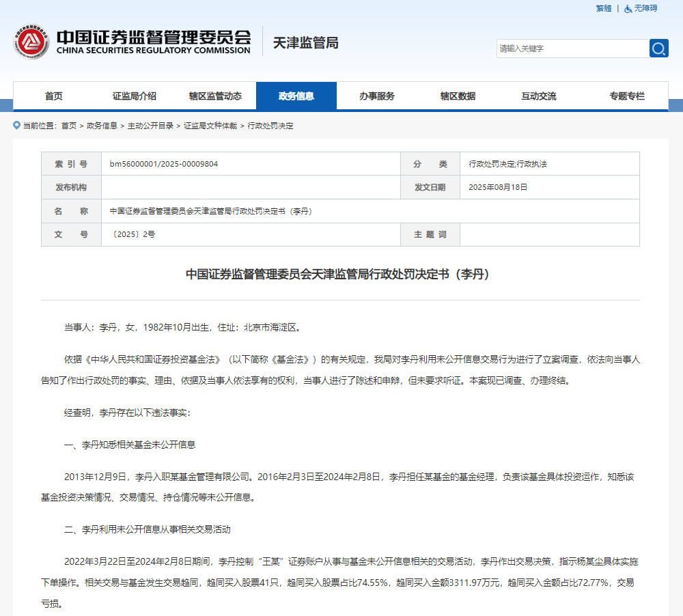The height and width of the screenshot is (616, 683).
Task: Open the 互动交流 navigation tab
Action: coord(538,96)
